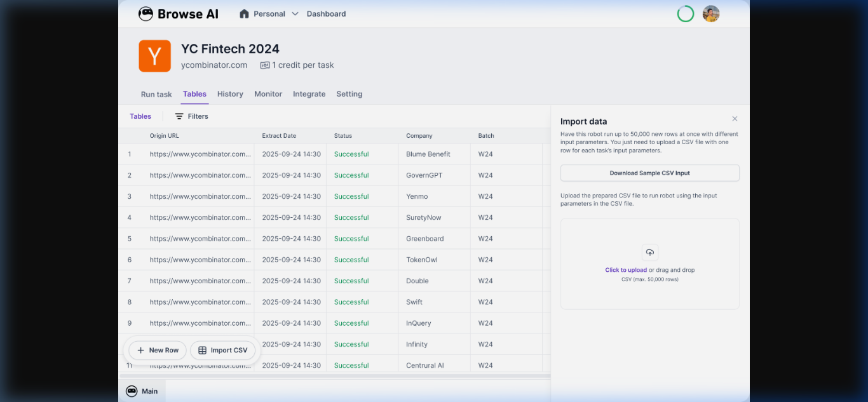Image resolution: width=868 pixels, height=402 pixels.
Task: Click the Tables sub-tab label
Action: 140,116
